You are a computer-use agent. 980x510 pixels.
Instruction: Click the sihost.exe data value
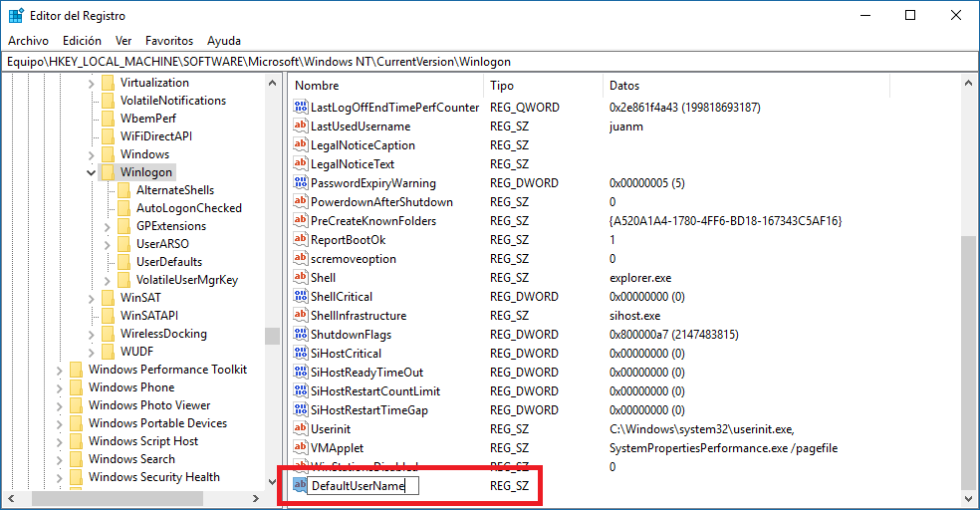[x=634, y=316]
